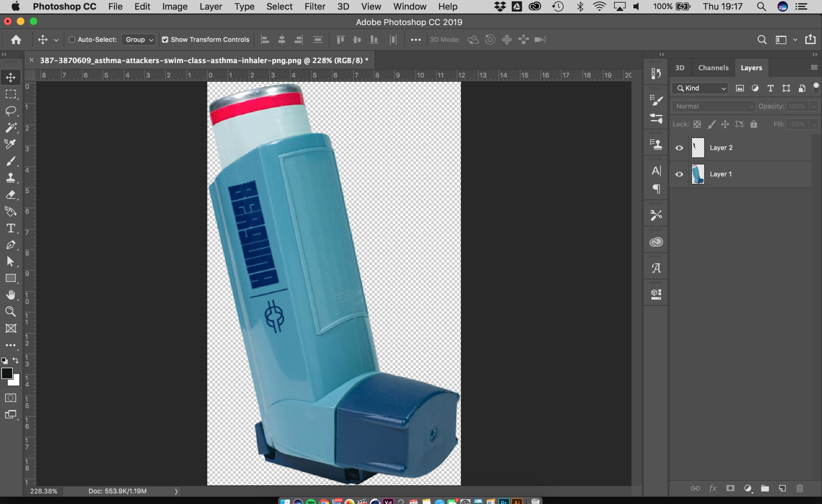822x504 pixels.
Task: Select the Rectangle shape tool
Action: [x=11, y=278]
